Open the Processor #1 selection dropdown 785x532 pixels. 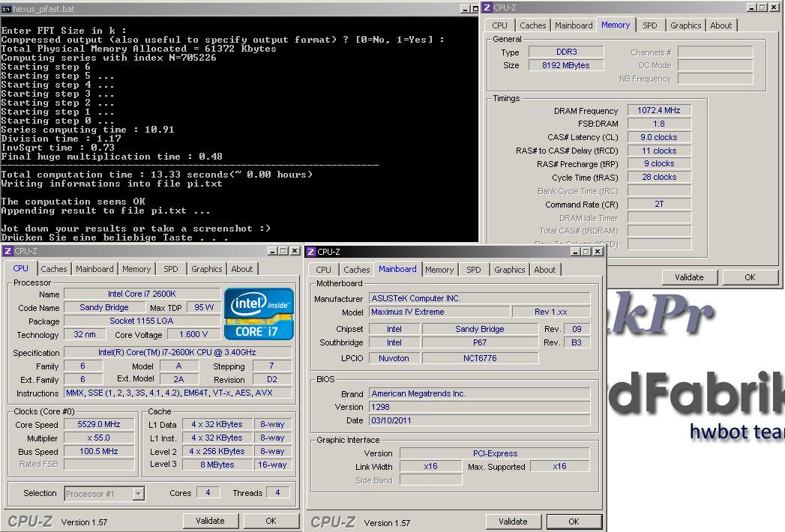104,494
